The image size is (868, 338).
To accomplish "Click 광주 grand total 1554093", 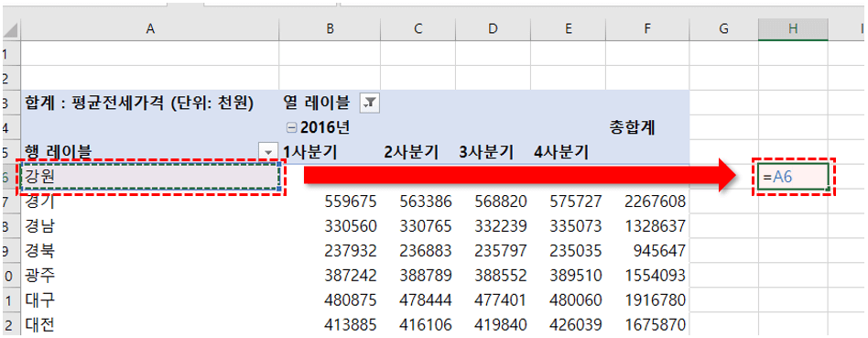I will coord(655,276).
